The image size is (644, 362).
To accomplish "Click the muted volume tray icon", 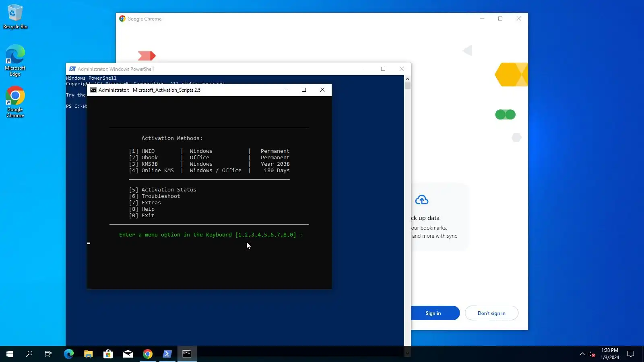I will [592, 354].
